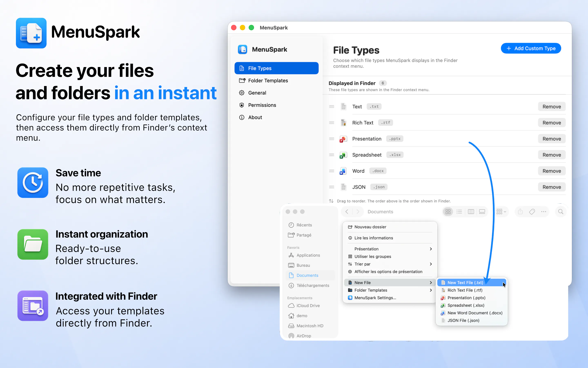This screenshot has width=588, height=368.
Task: Open the Finder group-by dropdown
Action: pos(501,212)
